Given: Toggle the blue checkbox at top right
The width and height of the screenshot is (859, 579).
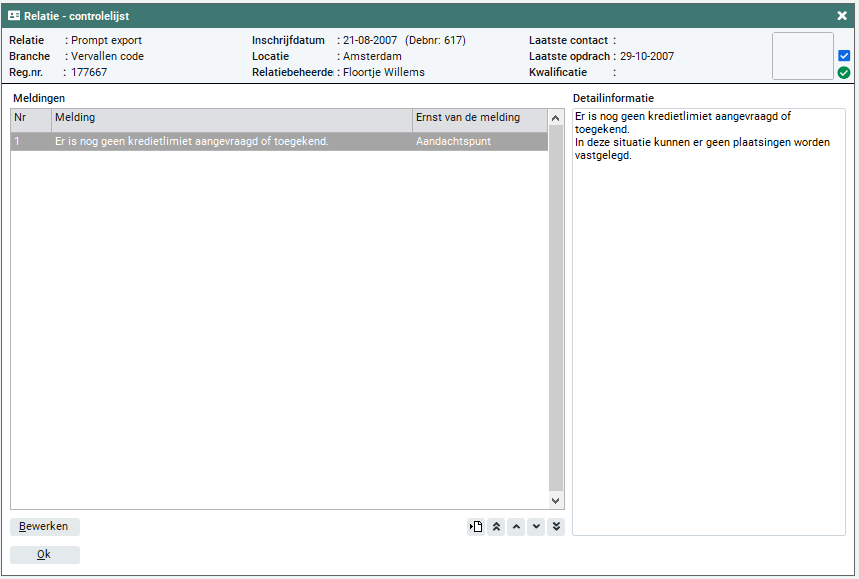Looking at the screenshot, I should point(844,56).
